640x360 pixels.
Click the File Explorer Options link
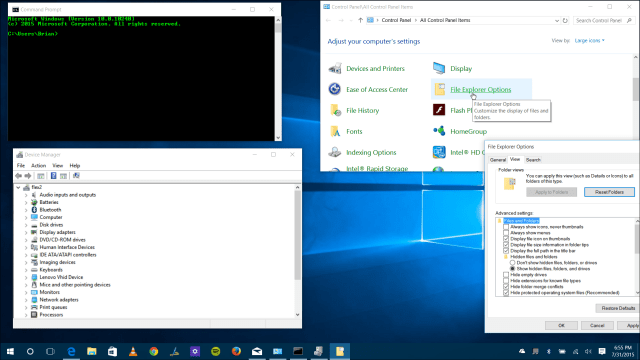pos(480,89)
